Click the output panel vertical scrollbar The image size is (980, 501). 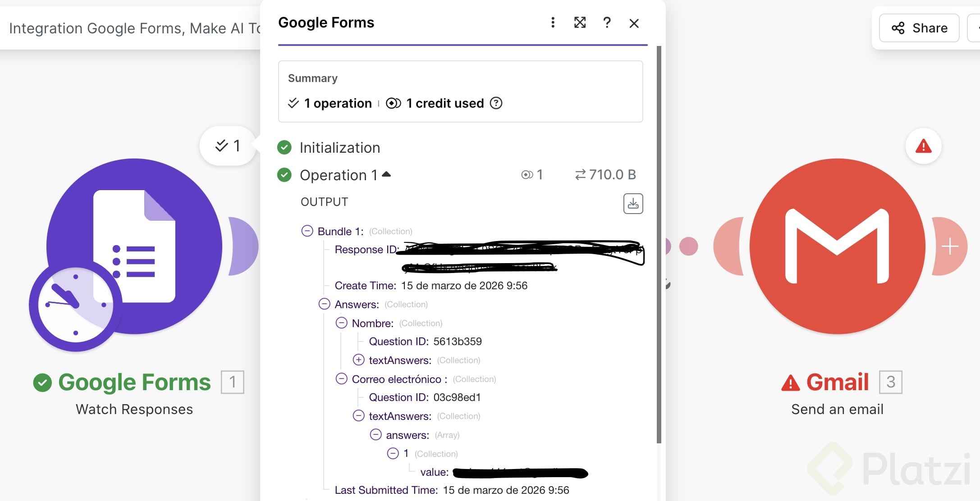pyautogui.click(x=659, y=243)
